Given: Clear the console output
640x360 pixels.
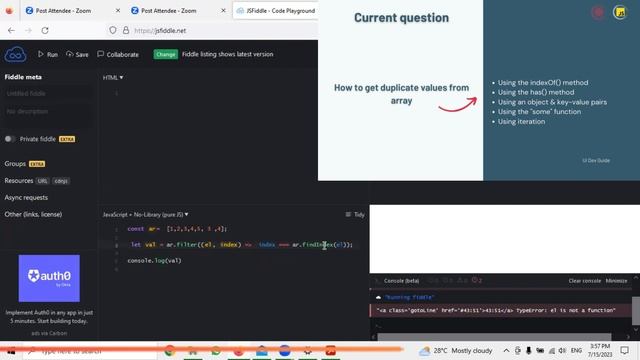Looking at the screenshot, I should (584, 281).
